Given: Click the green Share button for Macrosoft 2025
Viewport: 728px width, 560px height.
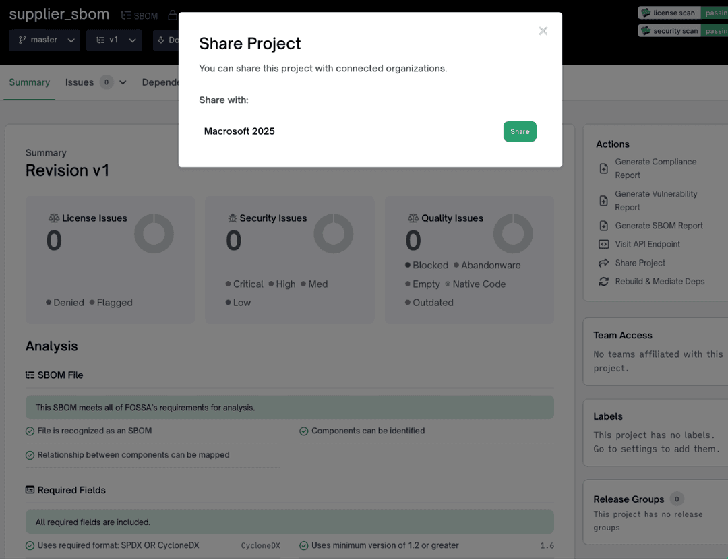Looking at the screenshot, I should pos(519,131).
